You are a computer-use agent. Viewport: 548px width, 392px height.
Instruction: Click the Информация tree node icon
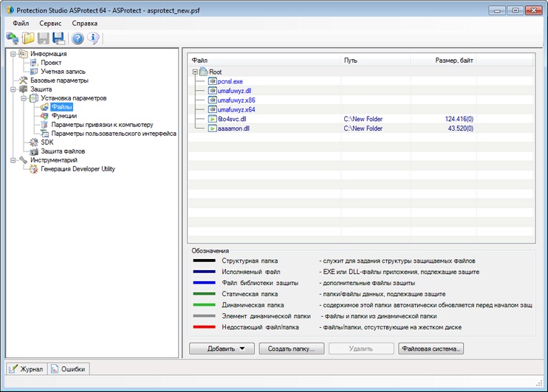pyautogui.click(x=23, y=53)
